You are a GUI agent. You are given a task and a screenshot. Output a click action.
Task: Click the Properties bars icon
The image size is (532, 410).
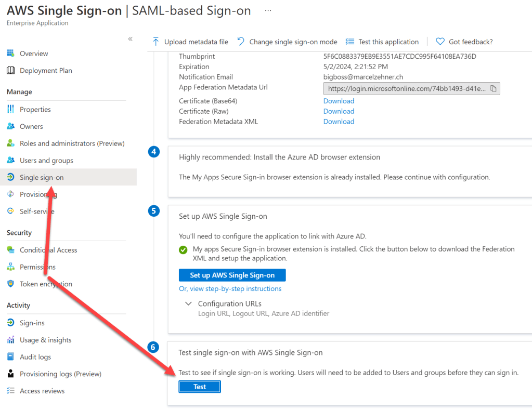[x=10, y=110]
